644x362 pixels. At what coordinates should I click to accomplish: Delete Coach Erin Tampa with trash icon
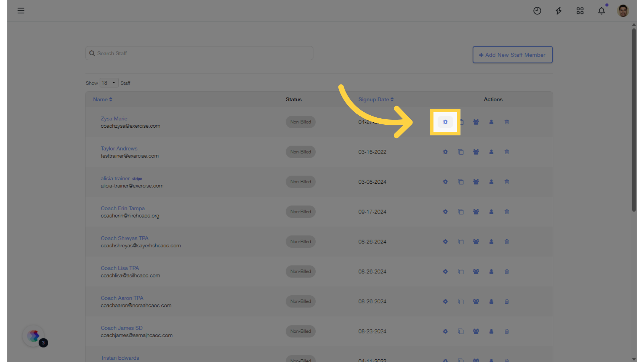pyautogui.click(x=507, y=212)
